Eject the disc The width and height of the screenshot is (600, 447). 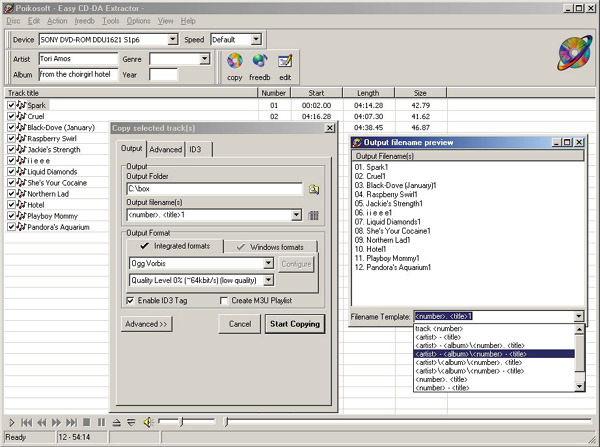point(116,423)
